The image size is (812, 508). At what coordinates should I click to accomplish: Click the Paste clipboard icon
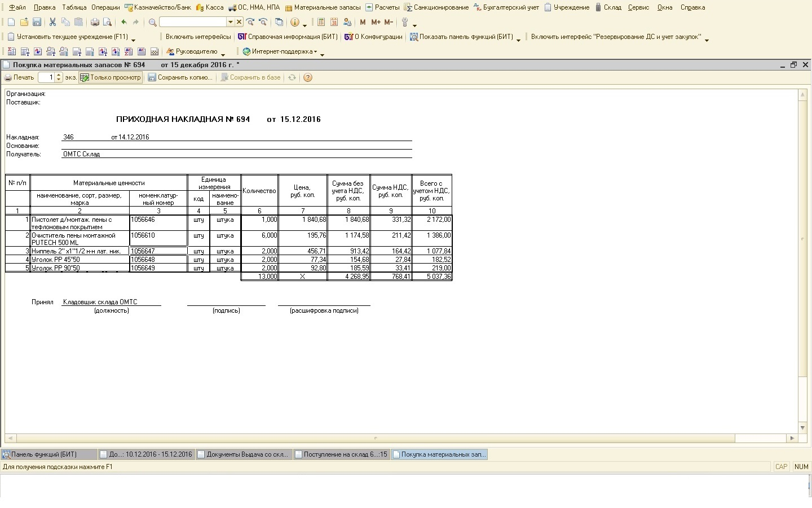(x=78, y=22)
